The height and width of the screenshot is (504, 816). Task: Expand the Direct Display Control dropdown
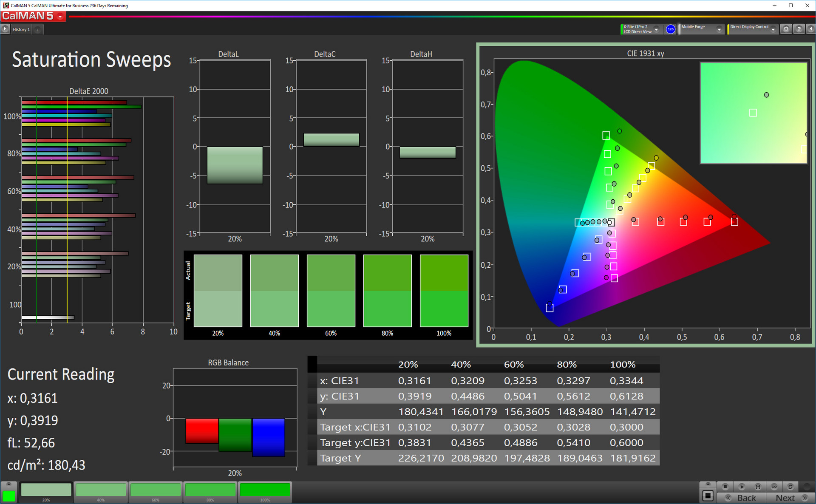click(773, 29)
